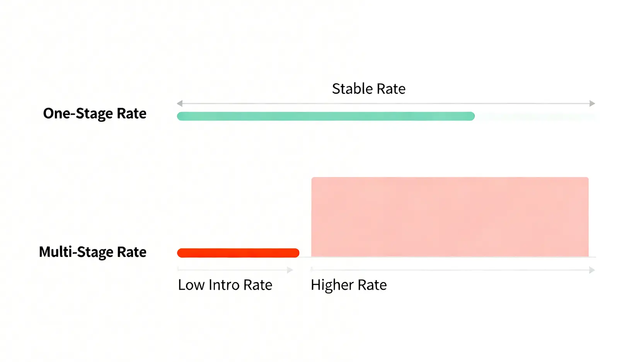The height and width of the screenshot is (362, 644).
Task: Click the right arrowhead of Stable Rate arrow
Action: pyautogui.click(x=592, y=104)
